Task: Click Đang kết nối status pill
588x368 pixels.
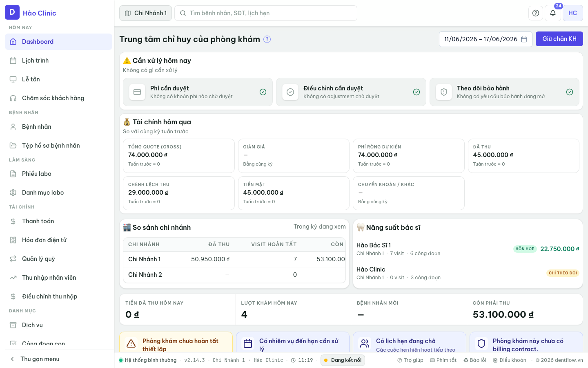Action: [343, 360]
